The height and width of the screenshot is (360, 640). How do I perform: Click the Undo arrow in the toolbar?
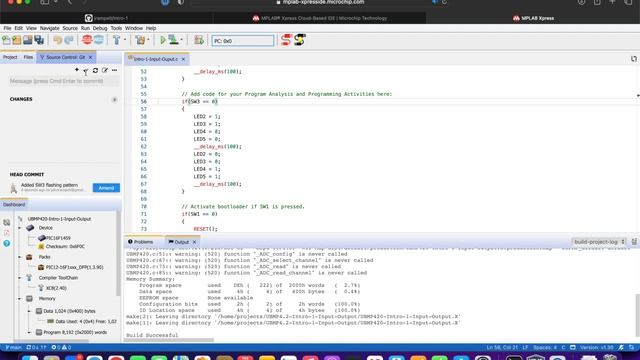[x=58, y=40]
